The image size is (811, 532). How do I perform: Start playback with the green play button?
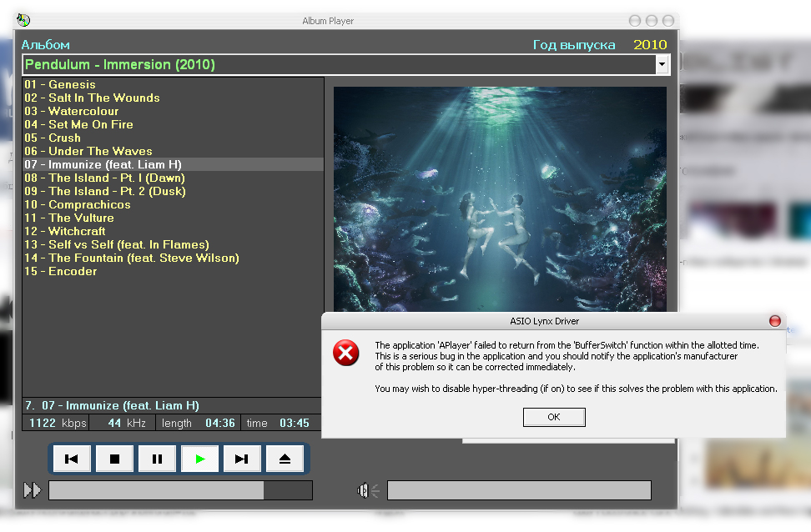[199, 459]
